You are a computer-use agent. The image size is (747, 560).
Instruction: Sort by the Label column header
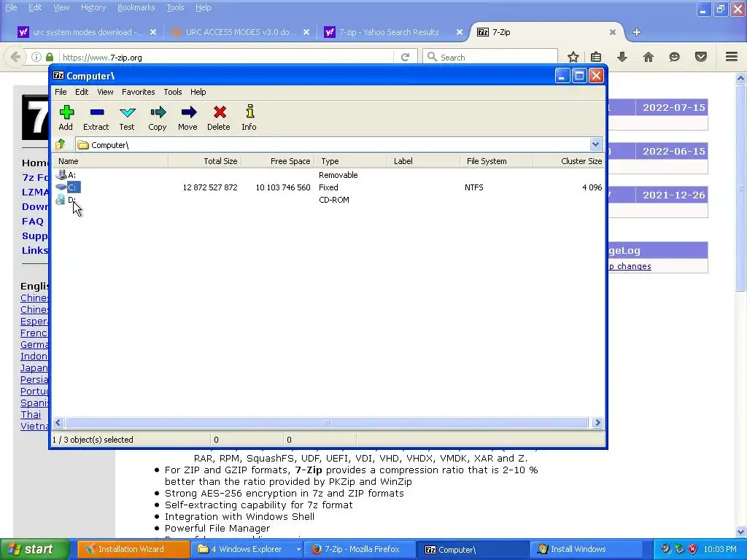(x=424, y=161)
